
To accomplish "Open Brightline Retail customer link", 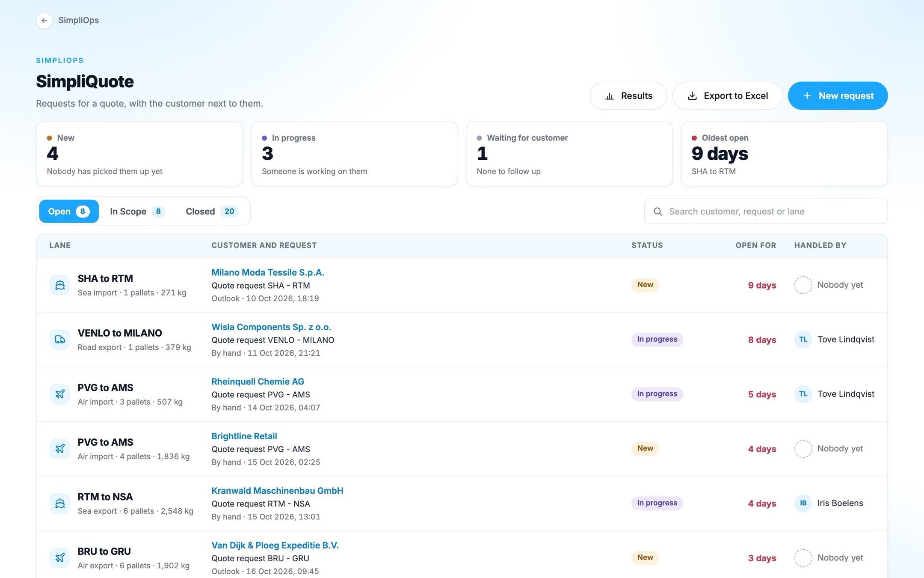I will coord(244,436).
